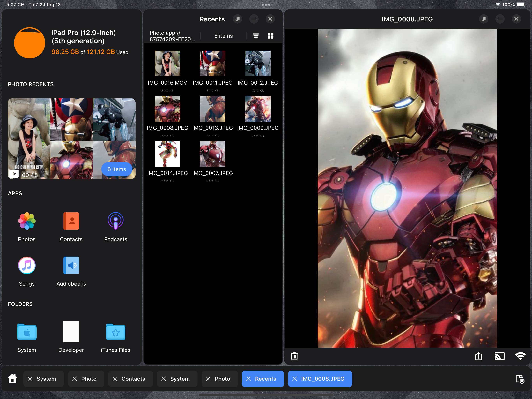This screenshot has height=399, width=532.
Task: Open IMG_0007.JPEG thumbnail
Action: pyautogui.click(x=213, y=154)
